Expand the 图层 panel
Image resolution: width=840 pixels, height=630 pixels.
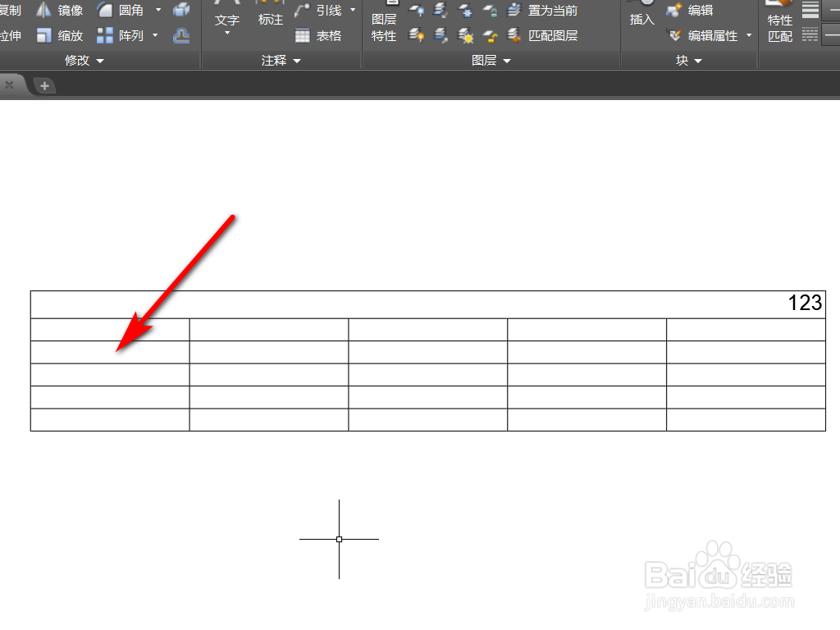pos(491,61)
